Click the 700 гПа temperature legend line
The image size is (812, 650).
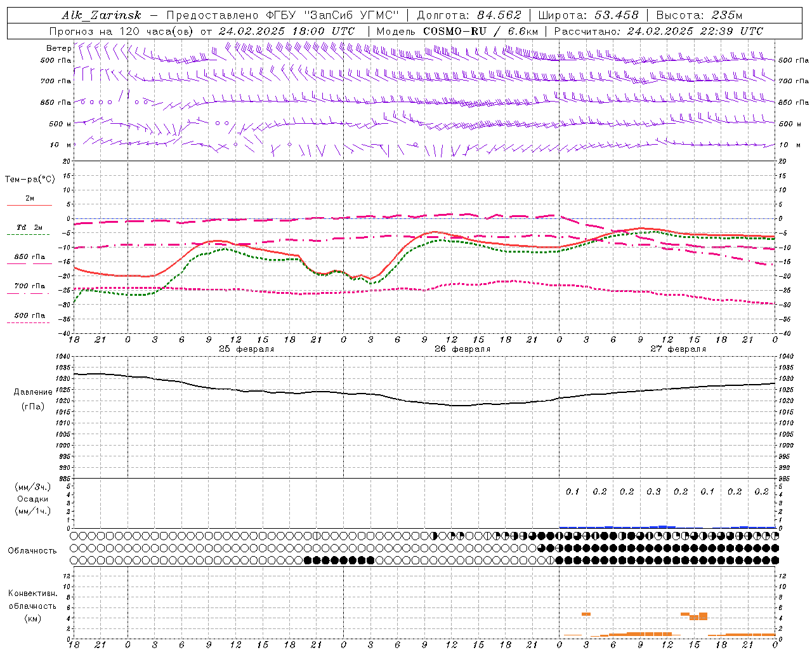coord(29,293)
